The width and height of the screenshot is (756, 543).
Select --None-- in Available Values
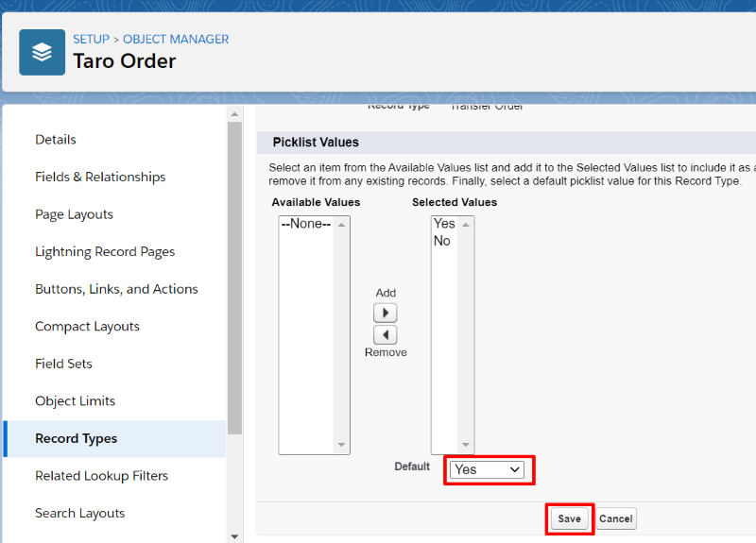(306, 224)
